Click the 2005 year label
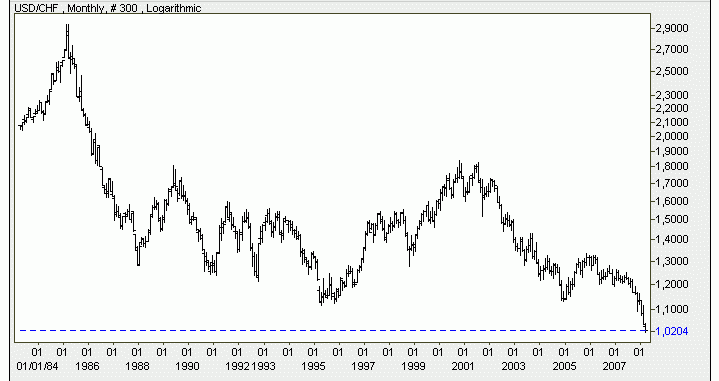 pos(564,366)
